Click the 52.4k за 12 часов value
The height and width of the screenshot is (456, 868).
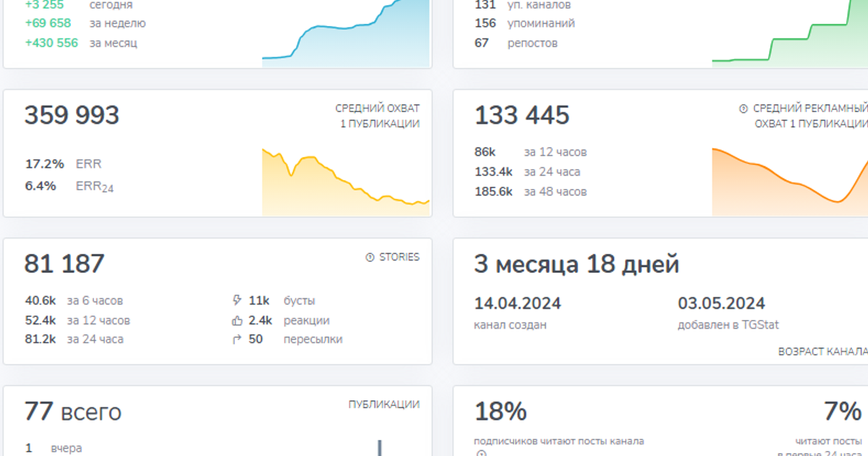[x=41, y=320]
